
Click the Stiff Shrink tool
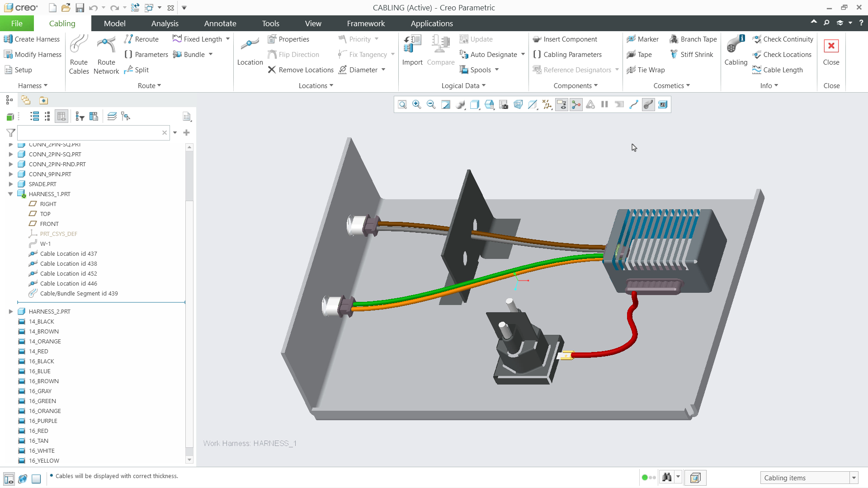tap(692, 54)
